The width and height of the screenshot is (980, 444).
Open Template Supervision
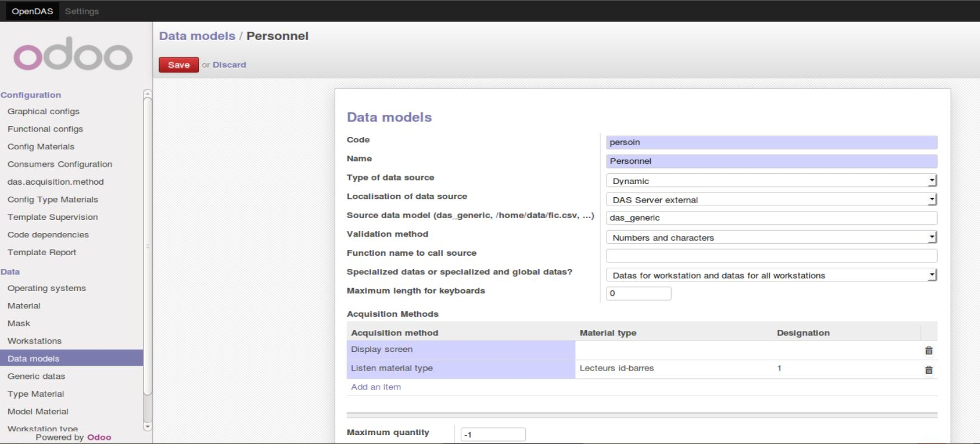coord(53,217)
